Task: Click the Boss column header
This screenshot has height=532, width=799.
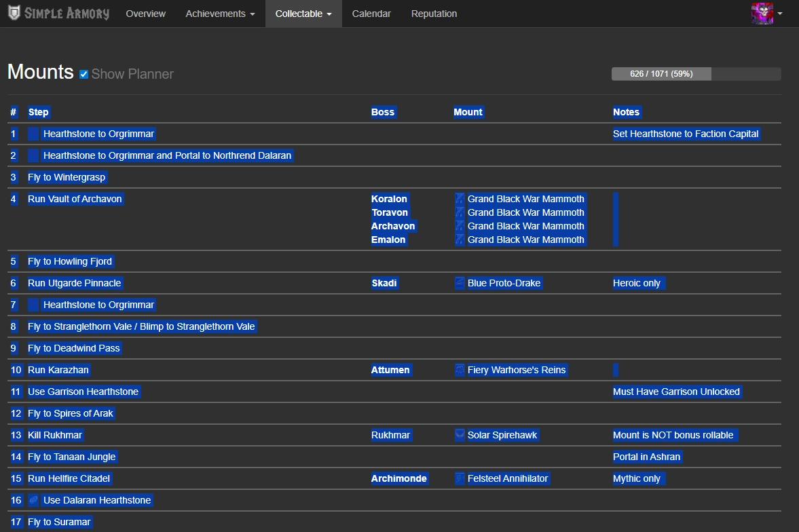Action: pos(383,112)
